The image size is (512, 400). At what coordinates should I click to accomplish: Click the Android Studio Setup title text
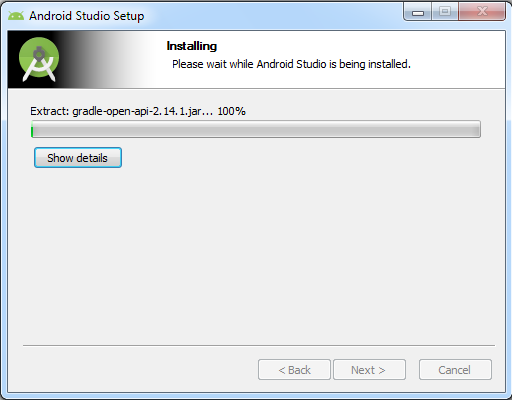click(x=87, y=16)
